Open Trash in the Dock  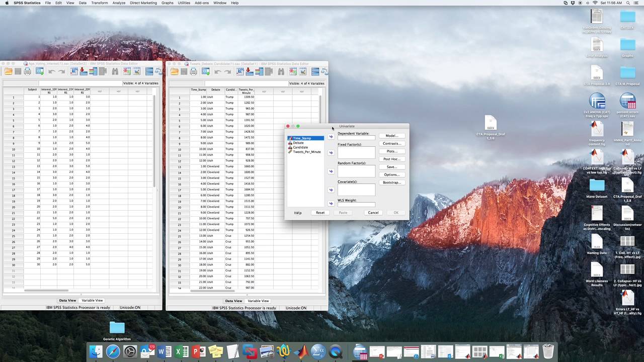click(548, 351)
